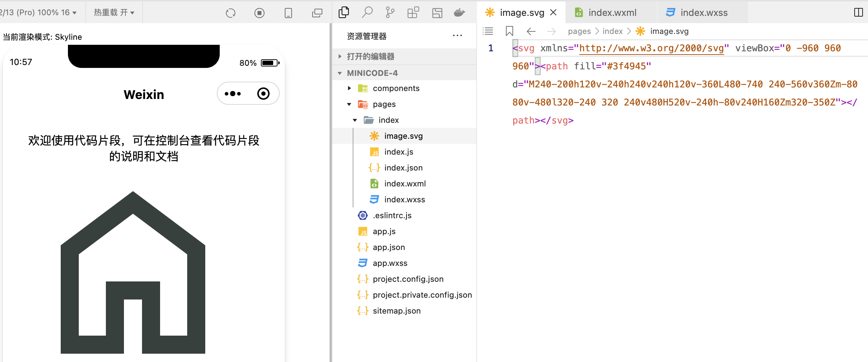Screen dimensions: 868x362
Task: Click the mini program close circle button
Action: point(263,94)
